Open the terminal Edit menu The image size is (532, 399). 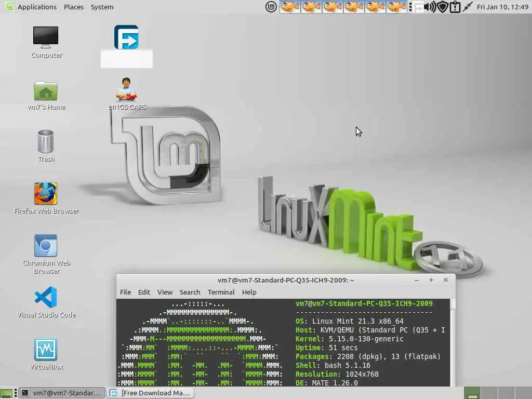144,292
